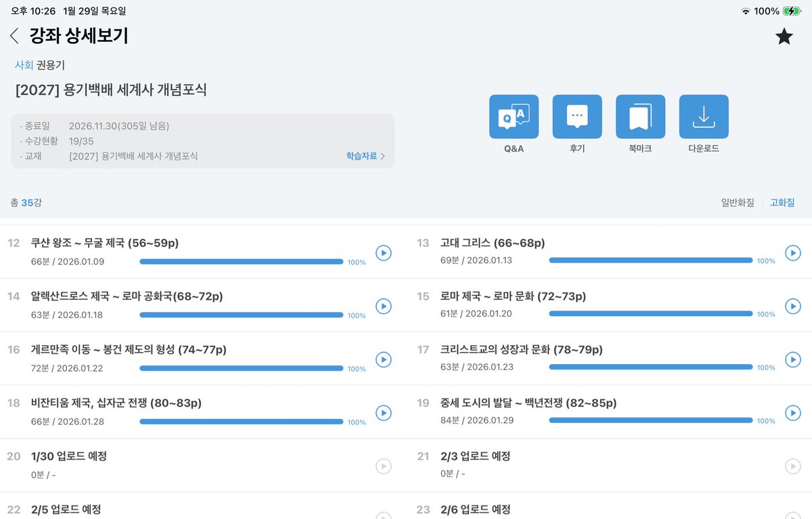Click total count 총 35강

tap(26, 202)
